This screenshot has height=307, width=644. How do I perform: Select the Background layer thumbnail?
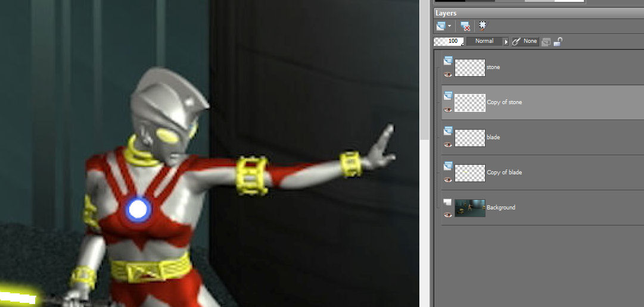coord(470,208)
